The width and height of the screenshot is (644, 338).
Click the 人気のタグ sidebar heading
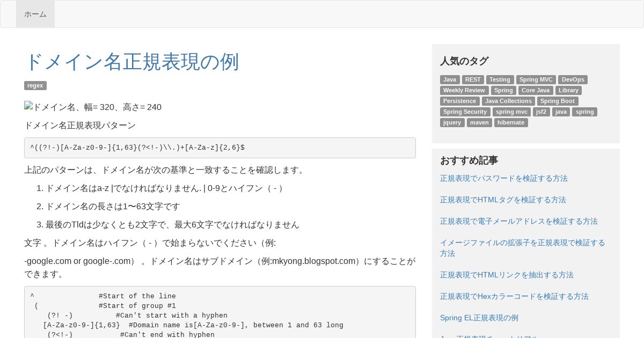[x=464, y=61]
